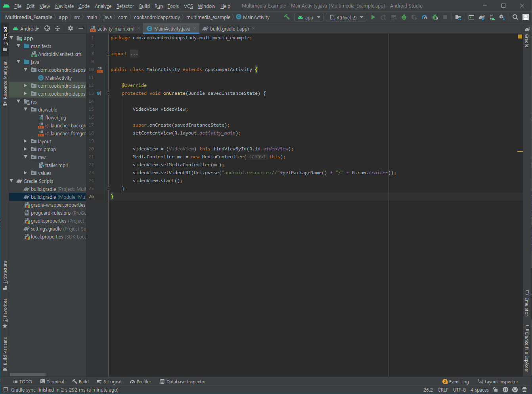Click the Make Project hammer icon
Screen dimensions: 532x394
(287, 17)
